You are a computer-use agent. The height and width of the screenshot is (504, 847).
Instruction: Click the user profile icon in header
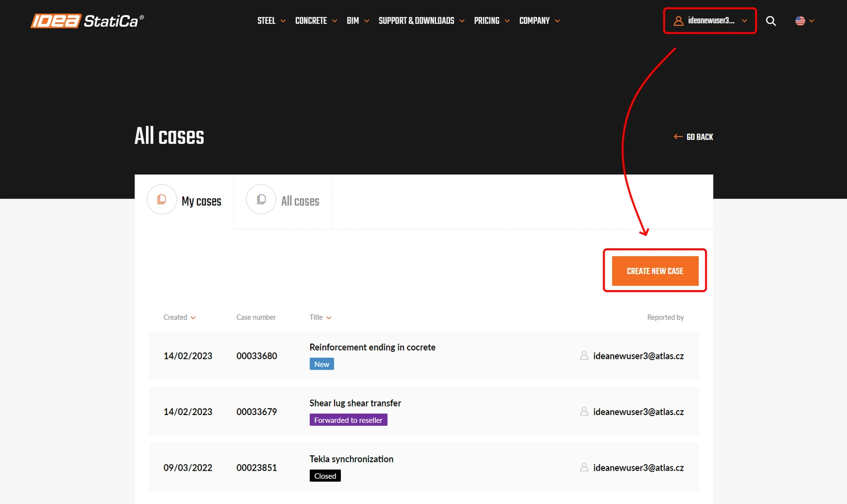[x=678, y=21]
